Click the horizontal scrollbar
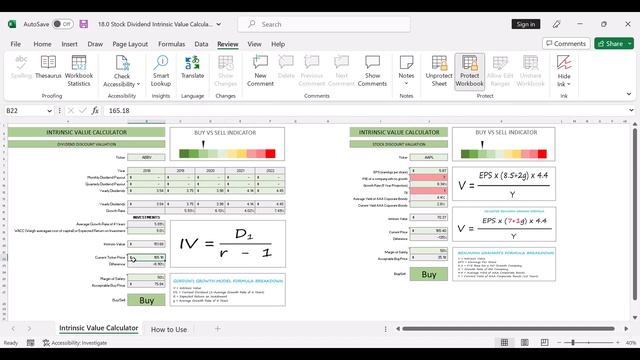 [x=508, y=329]
